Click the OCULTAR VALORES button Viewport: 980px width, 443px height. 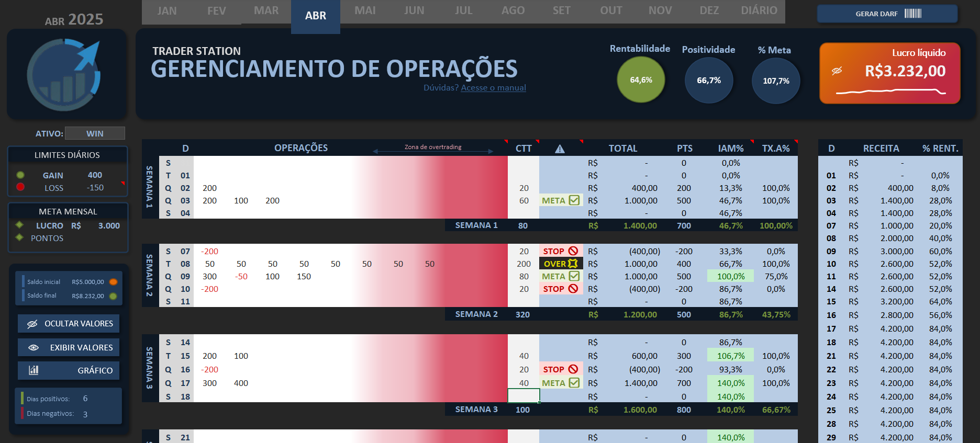click(69, 324)
